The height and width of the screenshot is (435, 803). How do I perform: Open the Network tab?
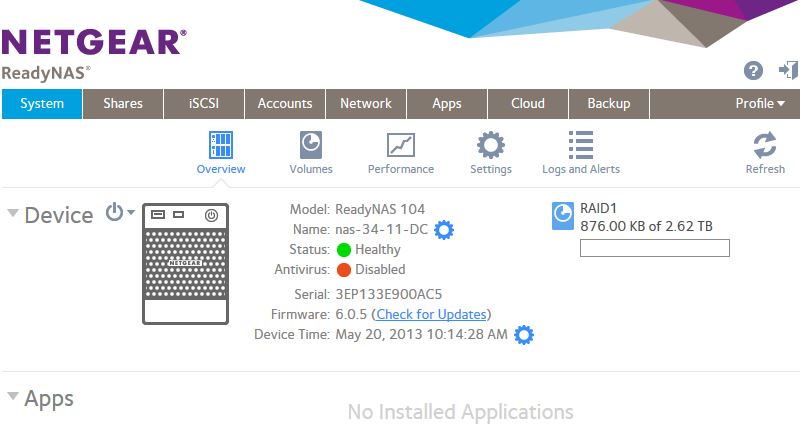pos(366,104)
